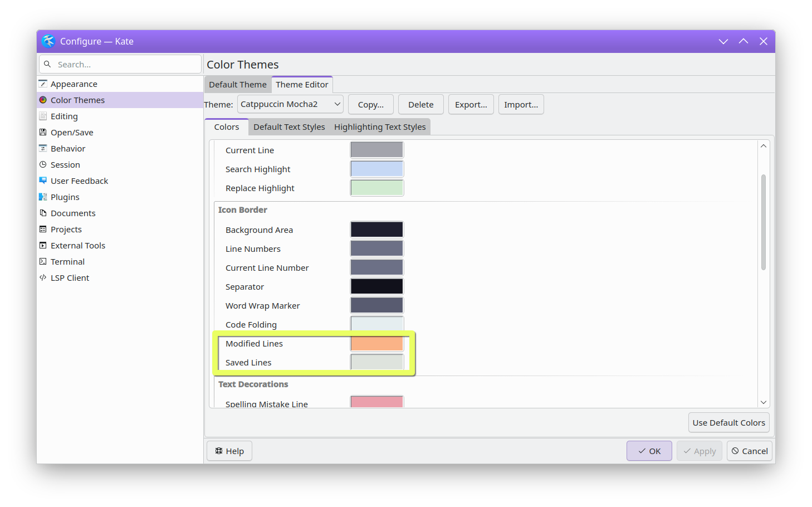Click the Help button
Viewport: 812px width, 507px height.
click(229, 451)
